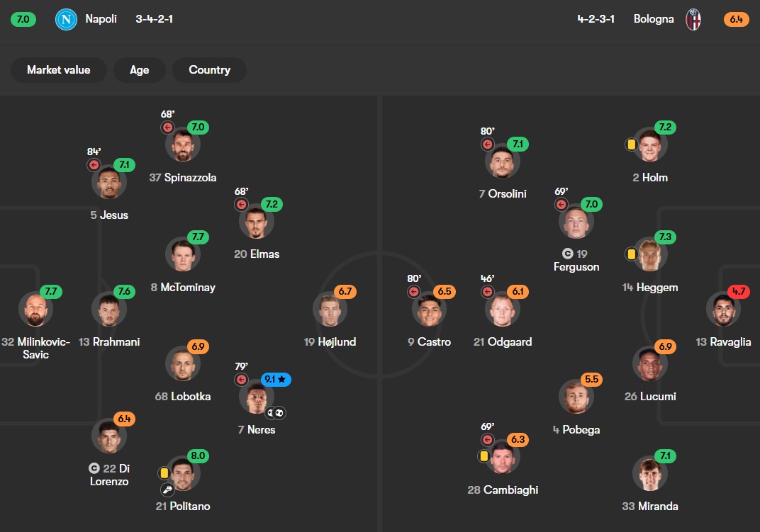
Task: Click Politano's assist boot icon
Action: click(167, 489)
